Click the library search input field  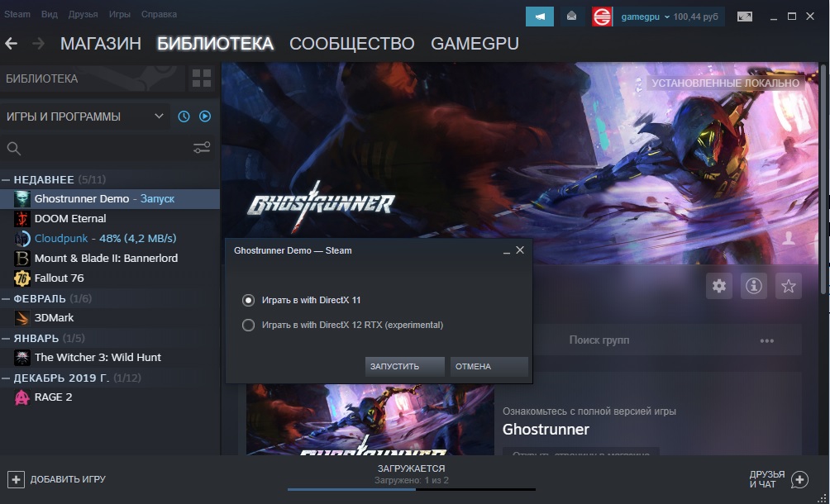point(106,149)
